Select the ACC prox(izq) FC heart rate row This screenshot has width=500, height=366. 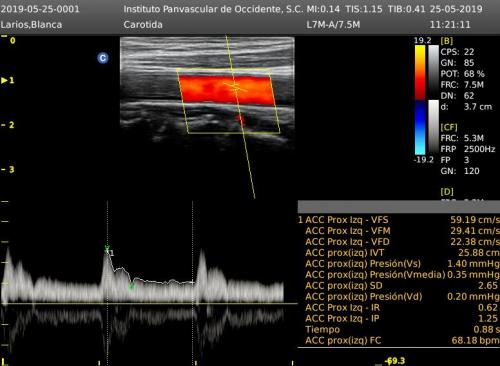point(399,341)
